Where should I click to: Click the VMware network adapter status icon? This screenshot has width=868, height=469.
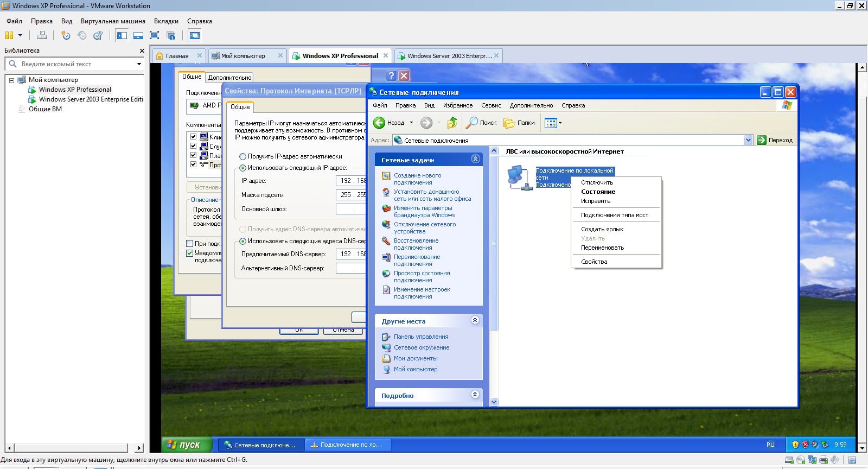pos(812,460)
